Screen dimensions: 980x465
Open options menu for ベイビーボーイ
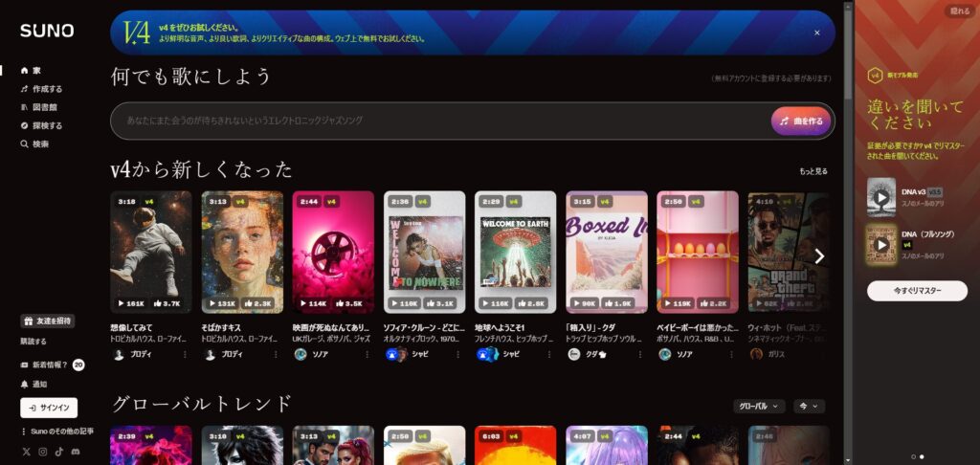coord(731,354)
